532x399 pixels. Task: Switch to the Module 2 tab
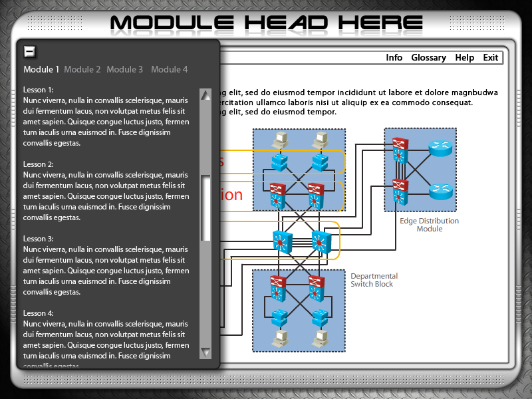click(82, 69)
